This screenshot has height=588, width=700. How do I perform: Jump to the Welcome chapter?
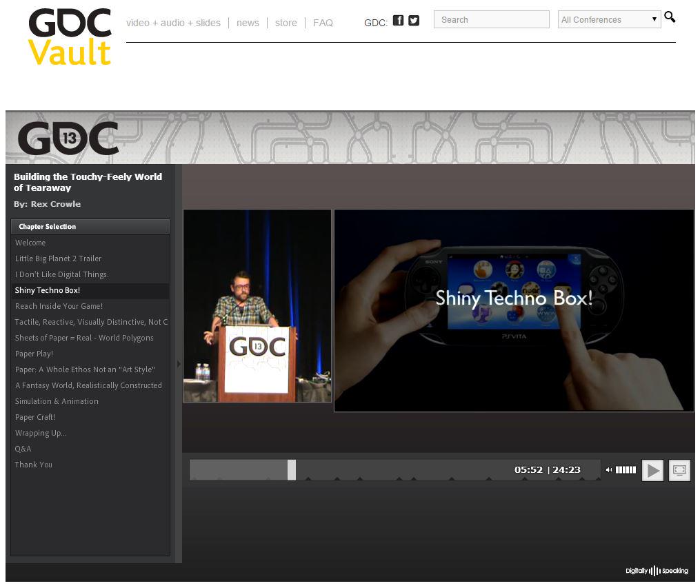[90, 243]
